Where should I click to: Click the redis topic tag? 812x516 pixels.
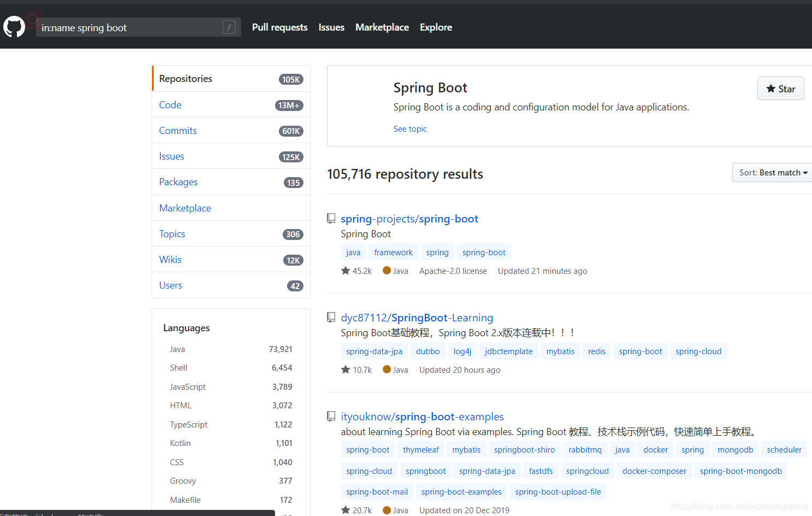(x=597, y=351)
